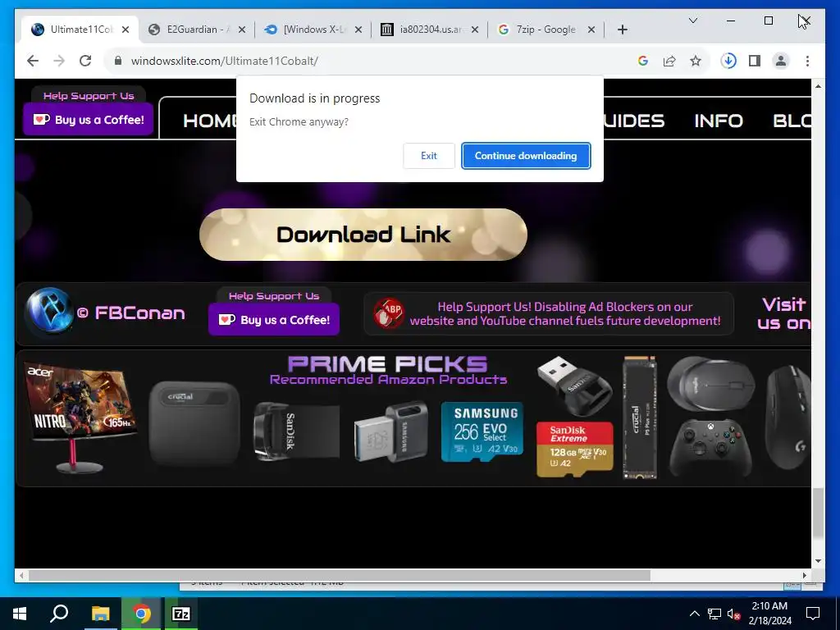Viewport: 840px width, 630px height.
Task: Click the Help Support Us ad blocker message
Action: pos(565,314)
